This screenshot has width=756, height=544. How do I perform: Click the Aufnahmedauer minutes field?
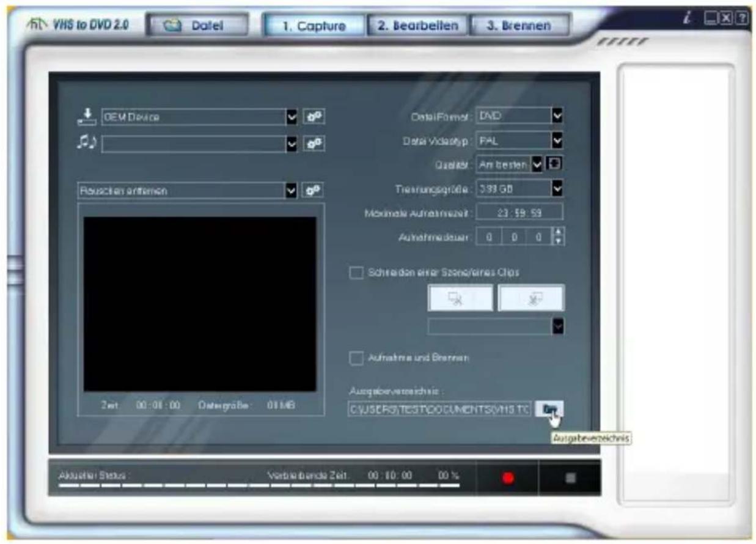pos(513,237)
